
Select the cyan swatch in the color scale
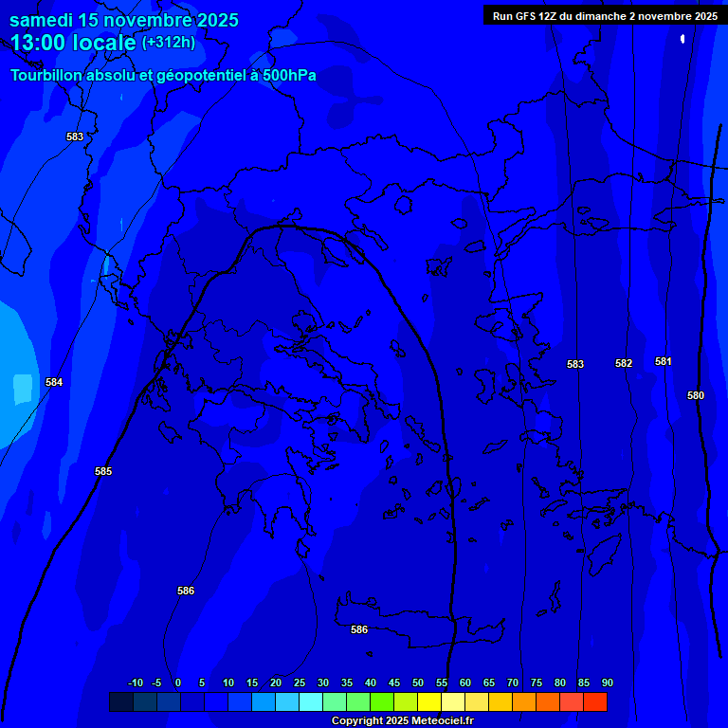click(311, 702)
